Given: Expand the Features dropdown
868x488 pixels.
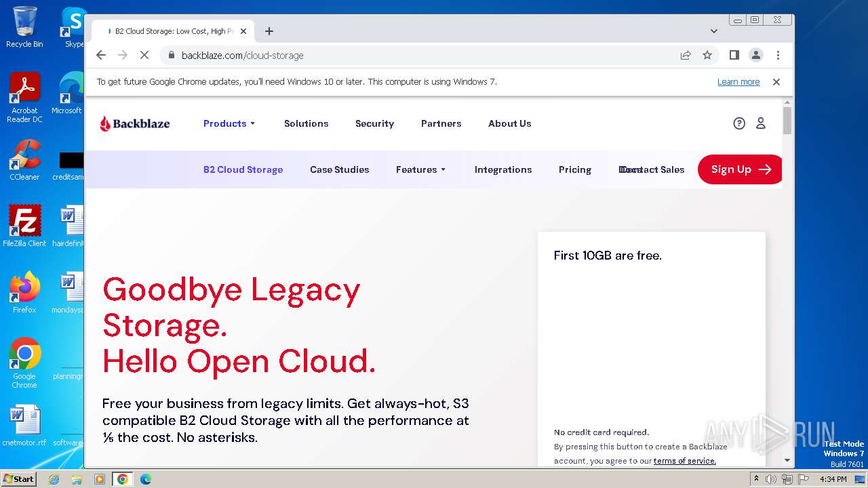Looking at the screenshot, I should coord(421,169).
